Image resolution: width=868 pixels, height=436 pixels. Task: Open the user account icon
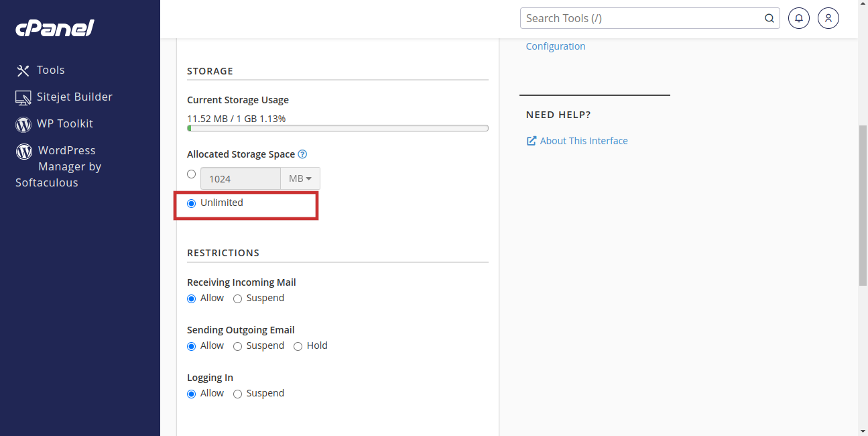(828, 19)
